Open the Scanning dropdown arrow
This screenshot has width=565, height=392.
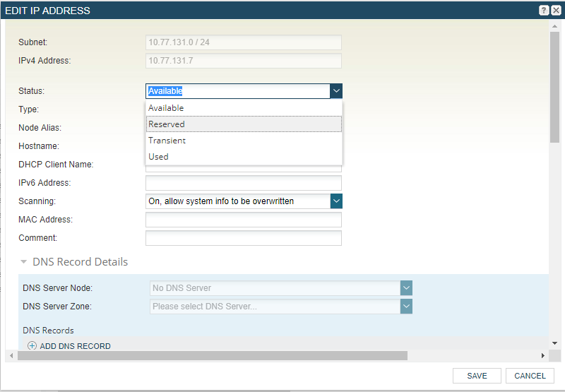(336, 201)
